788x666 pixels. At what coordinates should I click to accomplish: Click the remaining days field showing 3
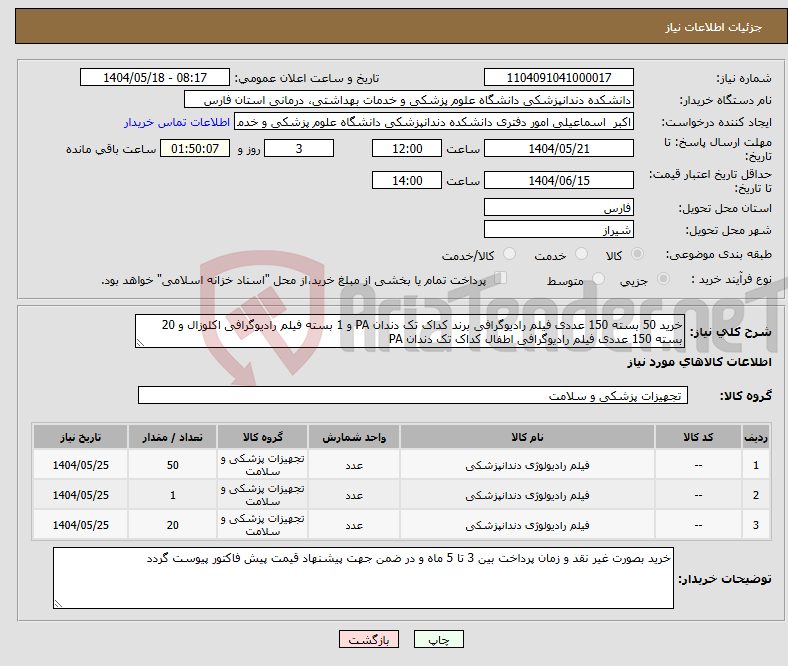(299, 148)
